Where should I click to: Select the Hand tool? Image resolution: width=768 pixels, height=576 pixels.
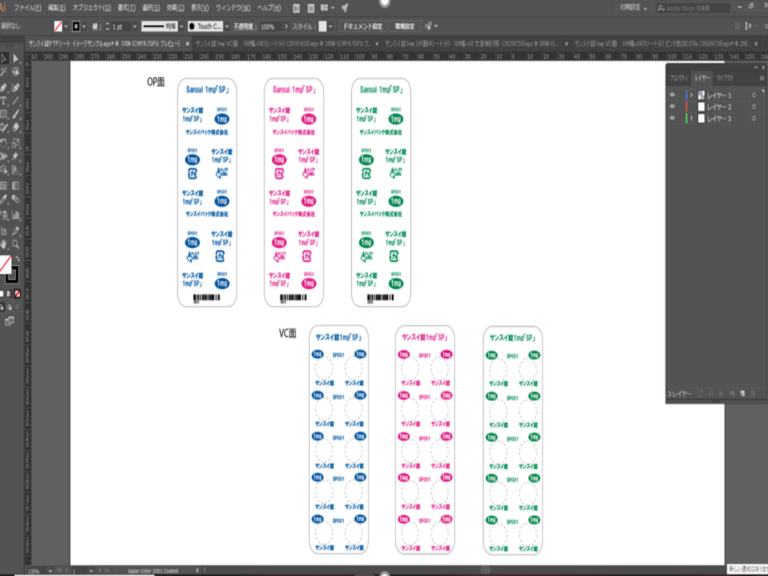[4, 242]
